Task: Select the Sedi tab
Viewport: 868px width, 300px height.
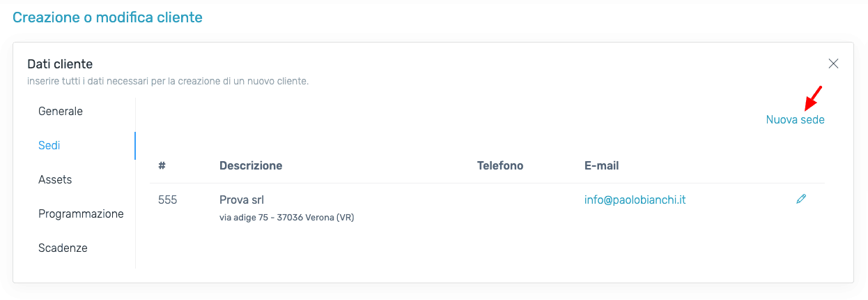Action: (49, 145)
